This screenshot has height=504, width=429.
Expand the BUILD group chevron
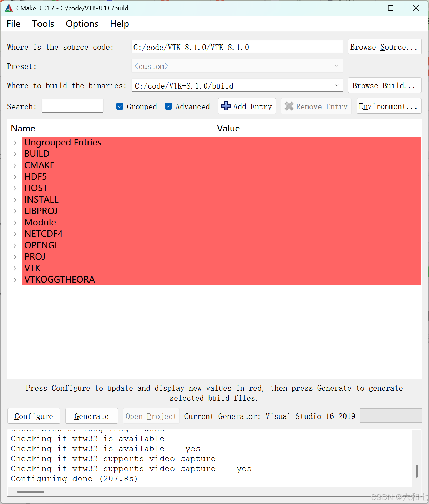click(15, 154)
